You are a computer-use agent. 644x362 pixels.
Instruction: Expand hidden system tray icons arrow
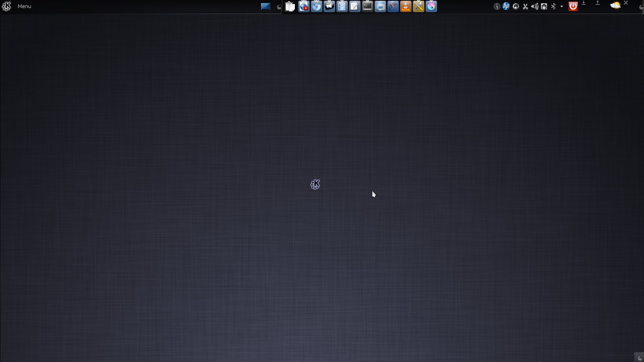point(562,6)
